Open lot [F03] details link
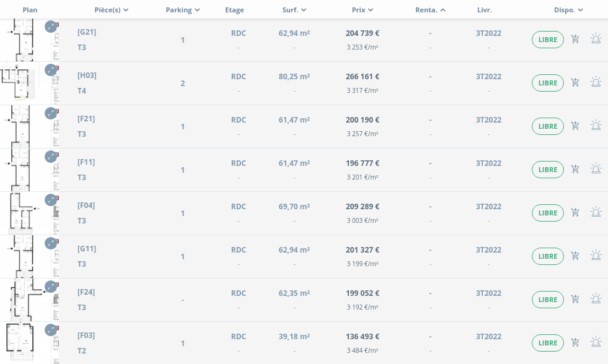 tap(86, 336)
